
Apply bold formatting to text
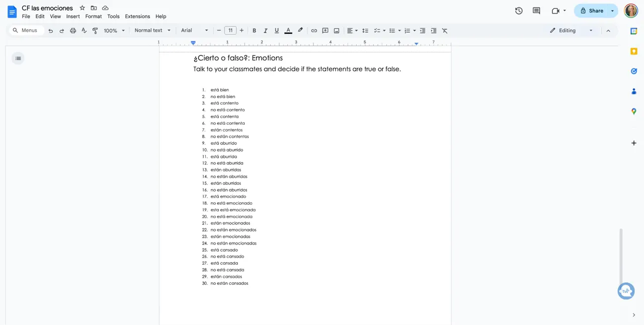254,30
